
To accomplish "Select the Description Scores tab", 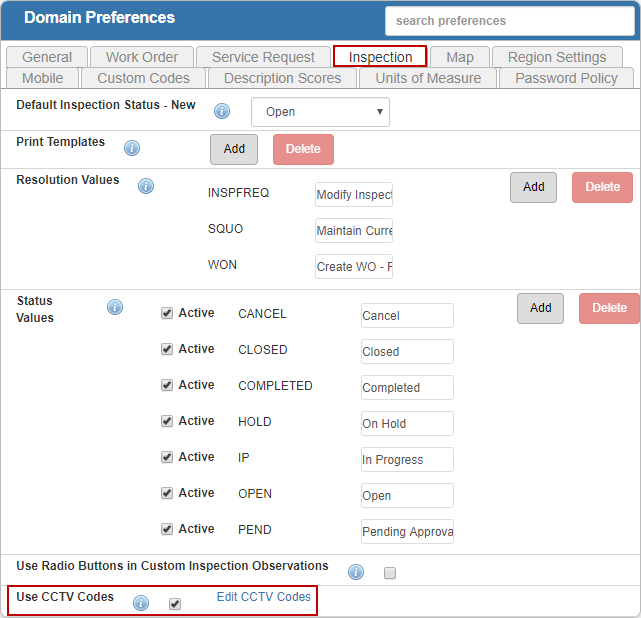I will pyautogui.click(x=282, y=78).
